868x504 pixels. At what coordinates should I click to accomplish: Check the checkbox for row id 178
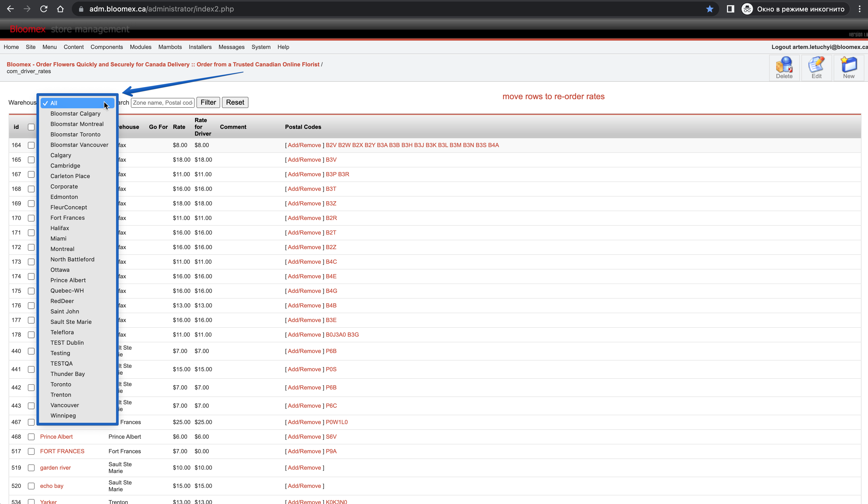coord(31,335)
